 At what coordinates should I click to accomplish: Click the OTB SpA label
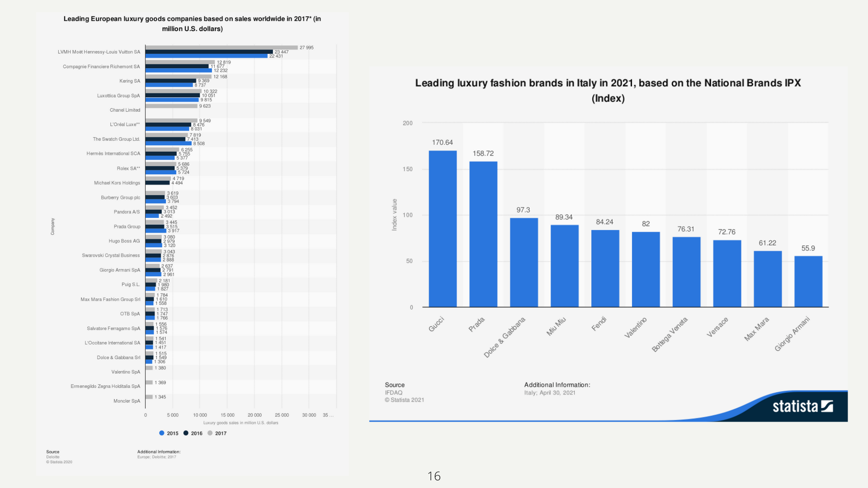pyautogui.click(x=130, y=314)
